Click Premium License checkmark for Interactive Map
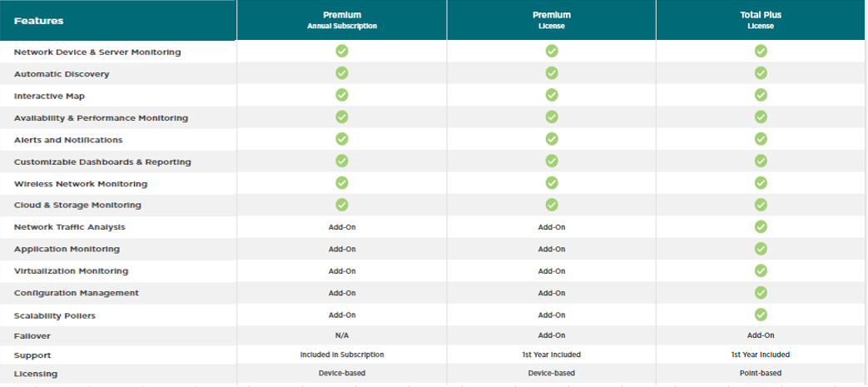This screenshot has width=868, height=387. point(552,95)
